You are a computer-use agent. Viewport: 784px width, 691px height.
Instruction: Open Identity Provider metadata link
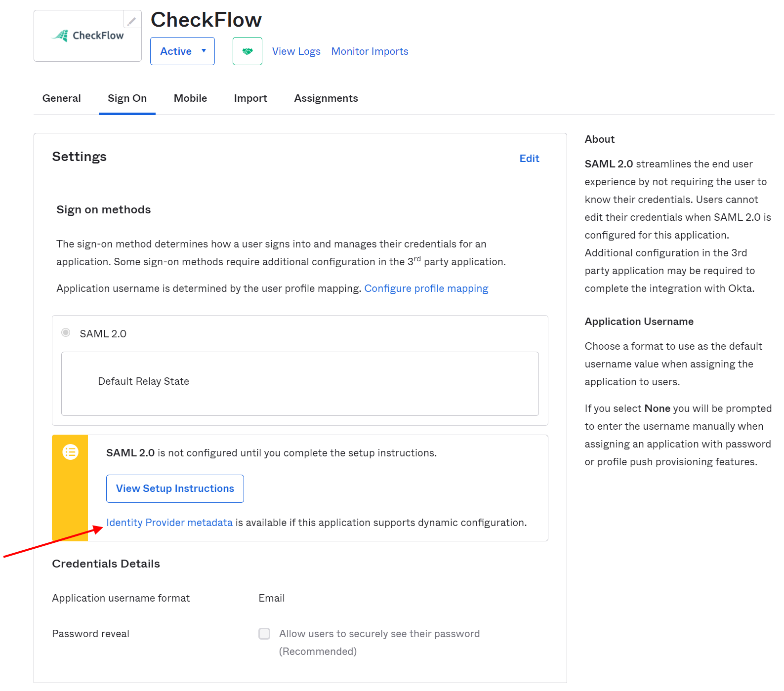coord(169,523)
